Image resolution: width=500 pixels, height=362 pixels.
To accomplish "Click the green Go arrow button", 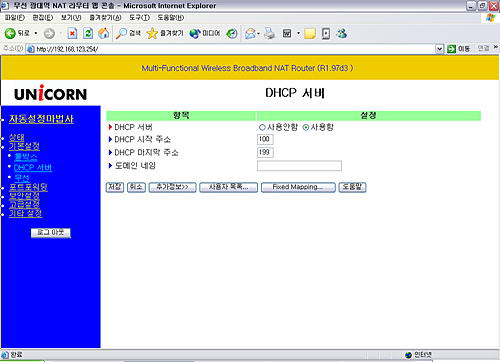I will tap(451, 49).
